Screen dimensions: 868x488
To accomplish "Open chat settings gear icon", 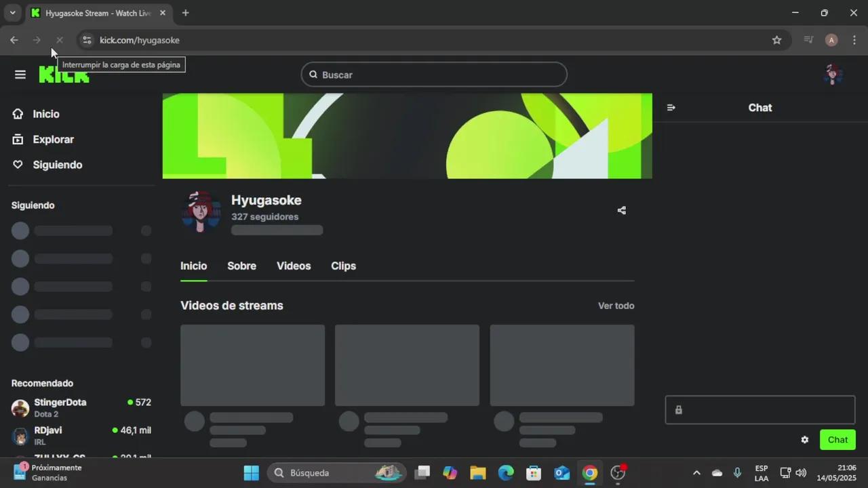I will pos(804,440).
